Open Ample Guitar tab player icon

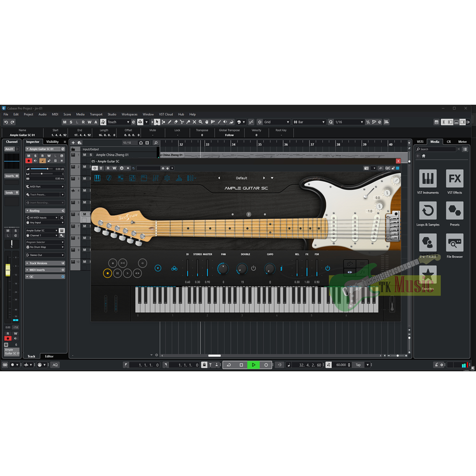pyautogui.click(x=120, y=178)
